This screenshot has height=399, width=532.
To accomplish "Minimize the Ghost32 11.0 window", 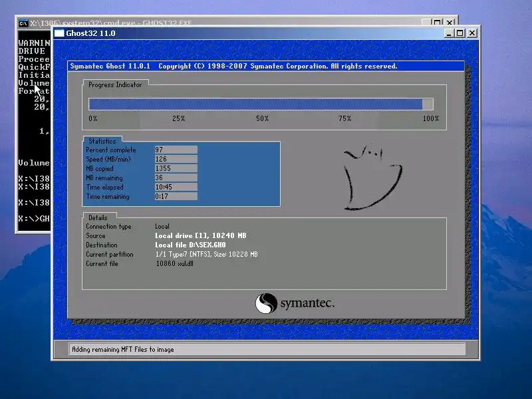I will tap(449, 33).
